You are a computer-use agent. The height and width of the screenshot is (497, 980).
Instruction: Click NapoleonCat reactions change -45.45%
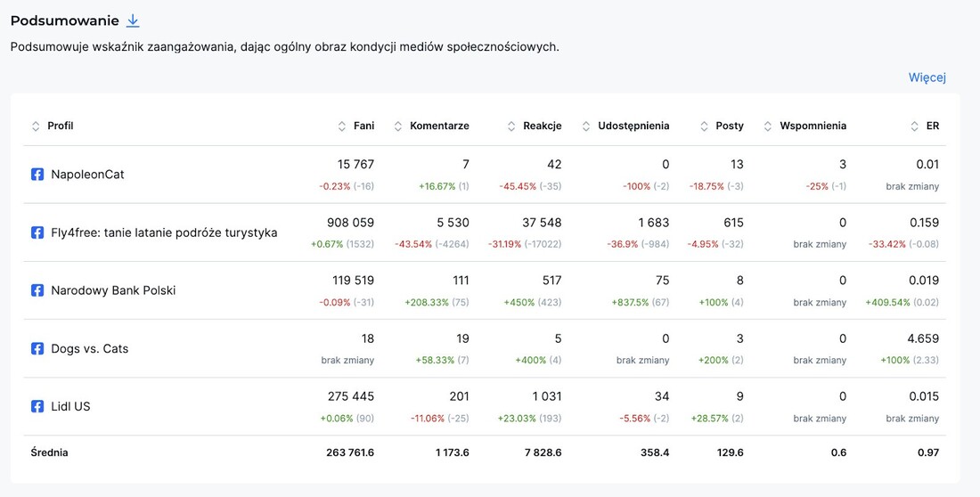tap(518, 186)
